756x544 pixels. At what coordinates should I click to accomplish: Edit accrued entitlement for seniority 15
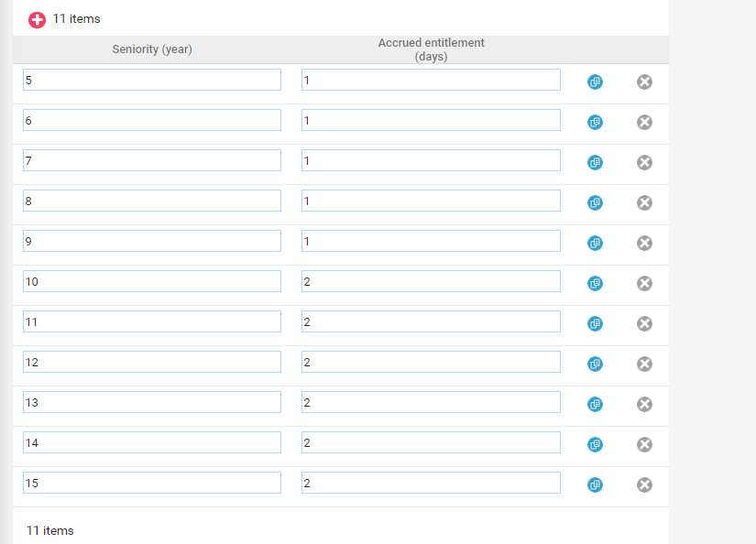click(431, 483)
